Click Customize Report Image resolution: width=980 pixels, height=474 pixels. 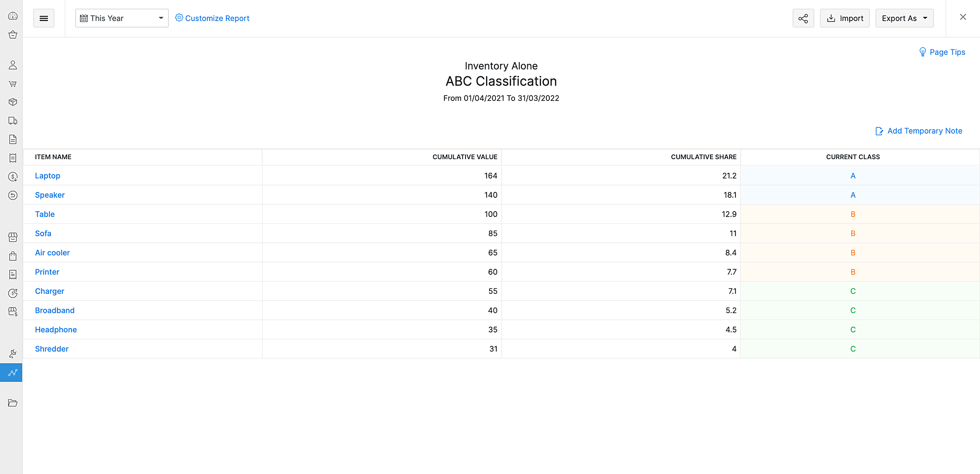pos(212,18)
